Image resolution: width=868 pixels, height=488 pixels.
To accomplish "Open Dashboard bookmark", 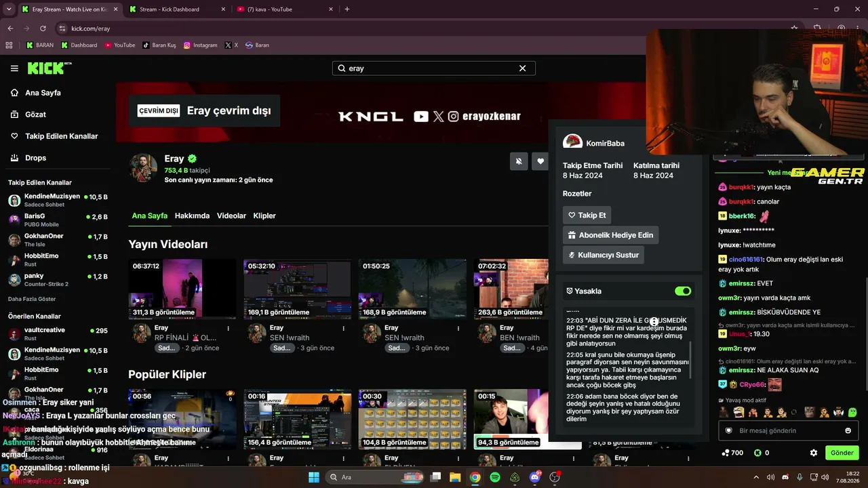I will 79,45.
